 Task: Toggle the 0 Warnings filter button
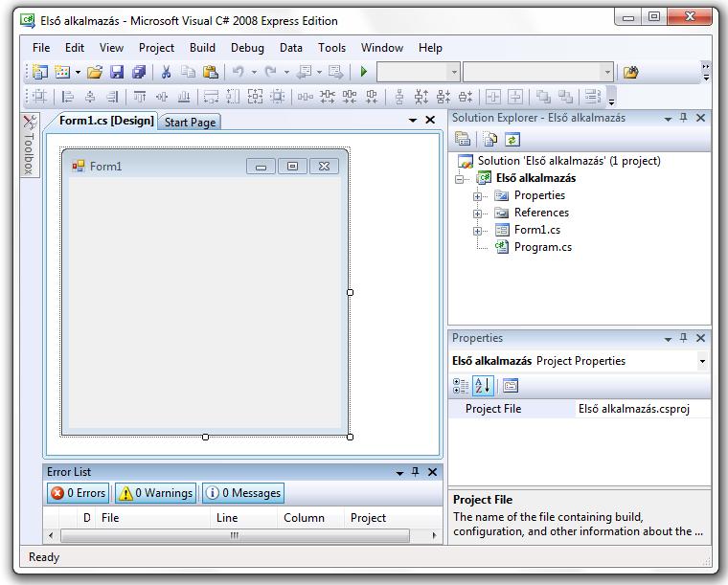click(x=155, y=493)
